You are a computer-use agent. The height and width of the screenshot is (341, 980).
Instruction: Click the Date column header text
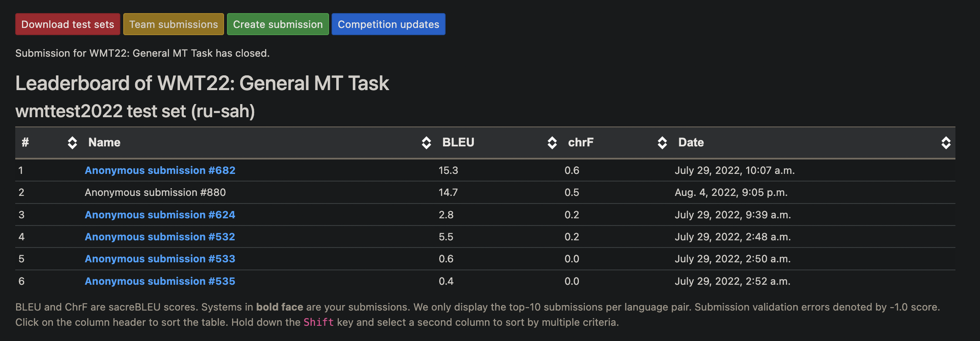pyautogui.click(x=691, y=143)
